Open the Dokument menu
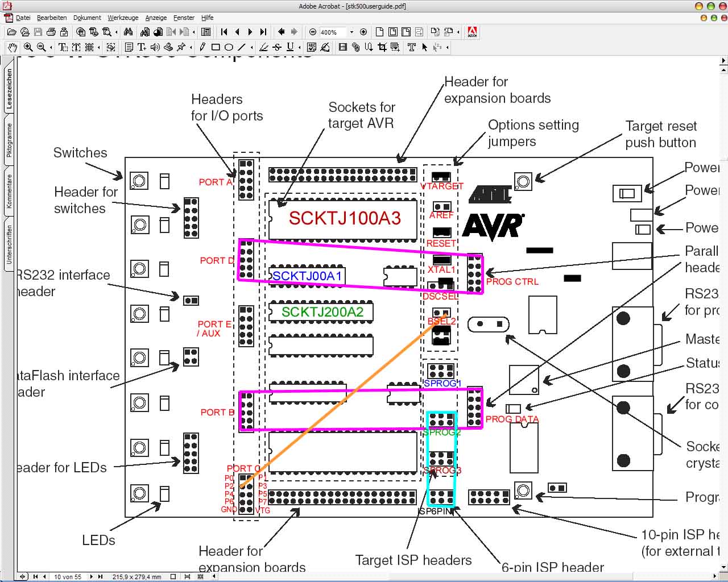 click(87, 18)
